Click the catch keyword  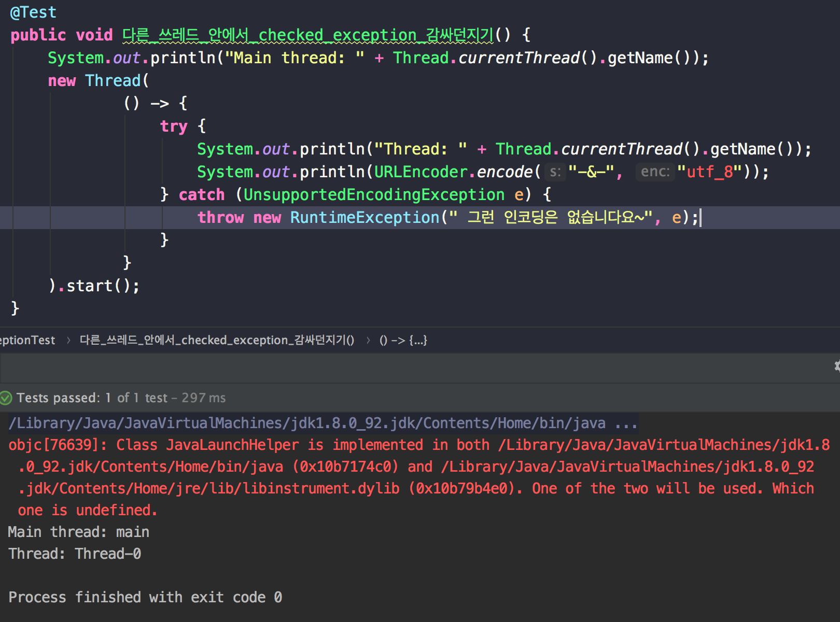point(202,194)
